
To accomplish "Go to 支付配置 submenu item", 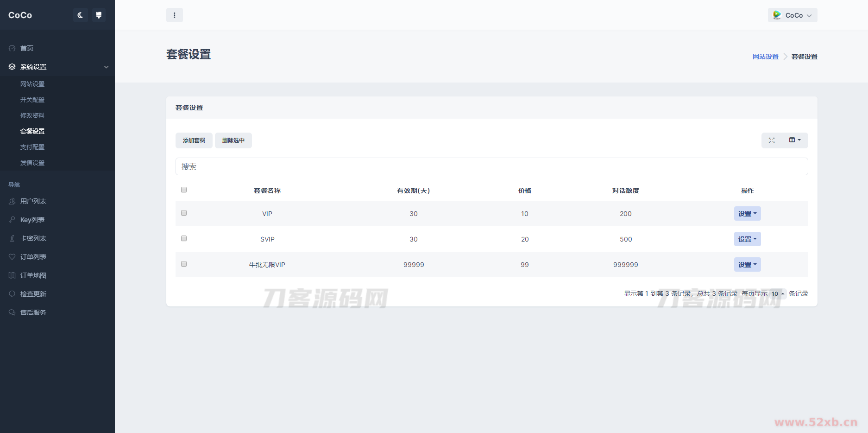I will click(32, 147).
